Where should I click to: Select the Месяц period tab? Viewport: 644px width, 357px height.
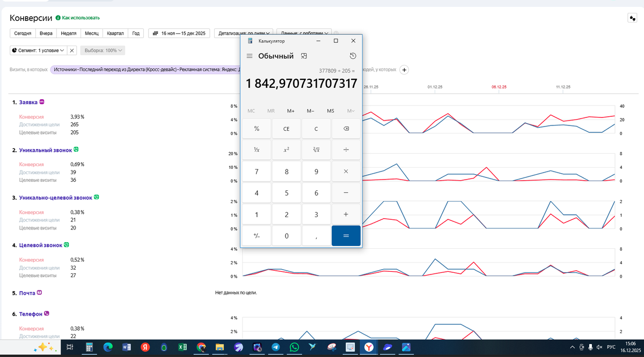pos(91,33)
